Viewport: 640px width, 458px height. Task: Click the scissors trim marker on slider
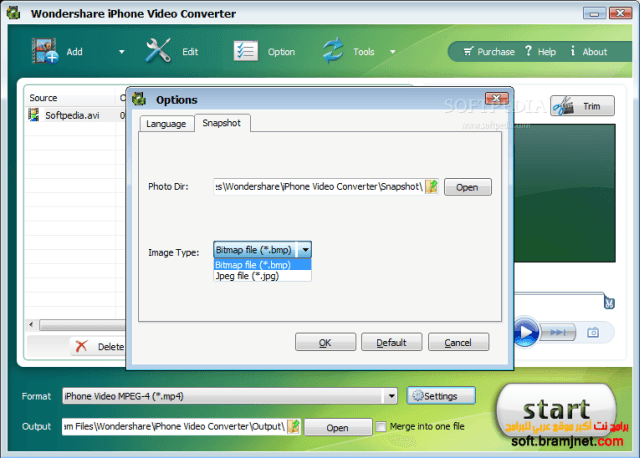pyautogui.click(x=609, y=302)
